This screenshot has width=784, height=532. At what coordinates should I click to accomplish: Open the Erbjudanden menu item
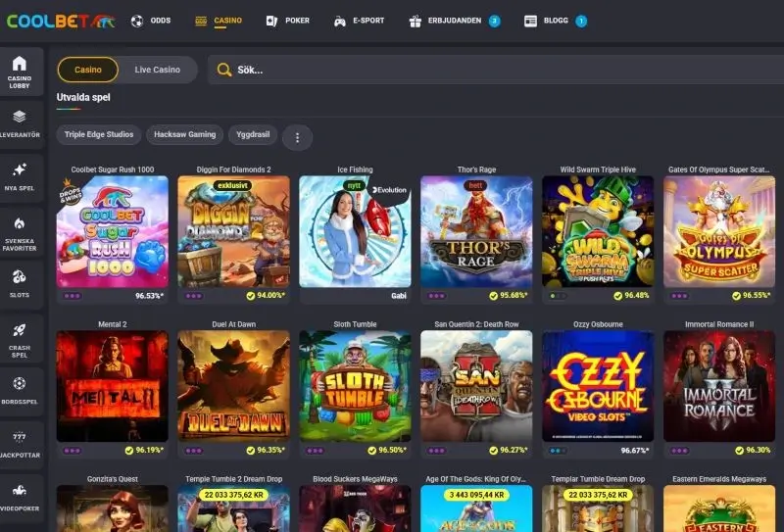(455, 21)
